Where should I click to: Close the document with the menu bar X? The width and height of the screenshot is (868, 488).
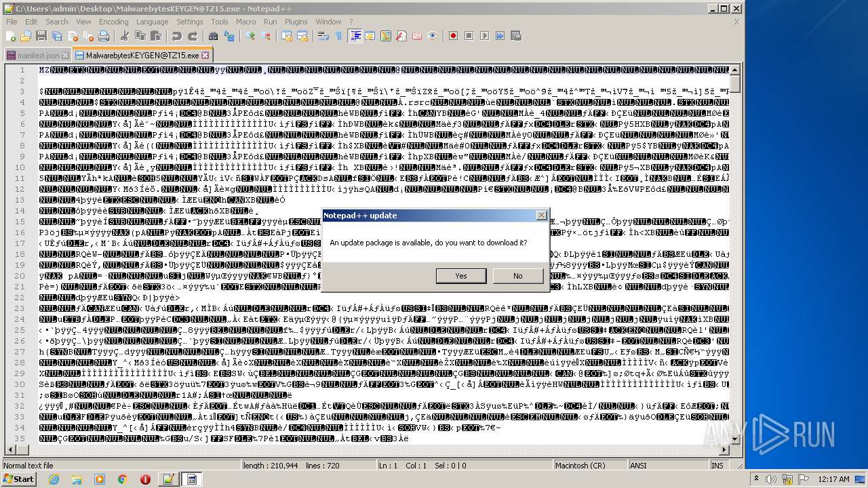click(736, 22)
